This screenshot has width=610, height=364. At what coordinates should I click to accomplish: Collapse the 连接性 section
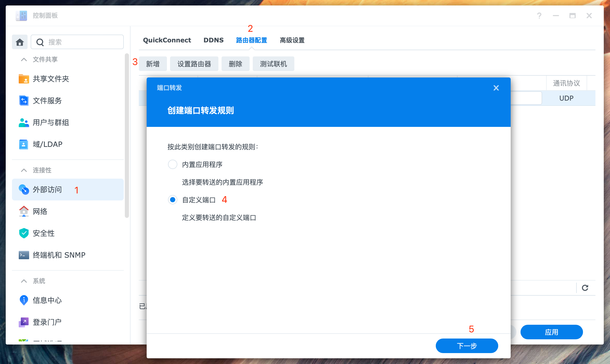pyautogui.click(x=24, y=170)
